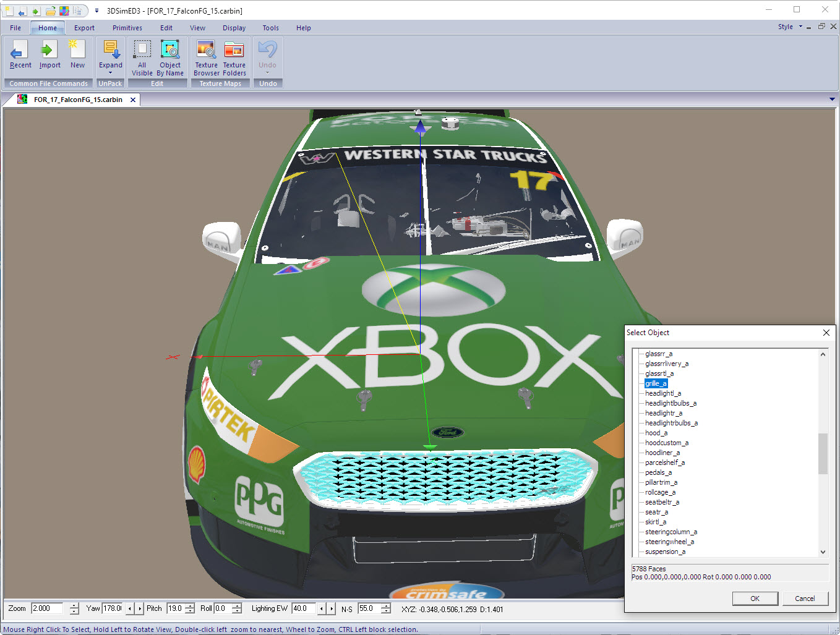This screenshot has height=635, width=840.
Task: Select hoodcustom_a in object list
Action: click(x=667, y=443)
